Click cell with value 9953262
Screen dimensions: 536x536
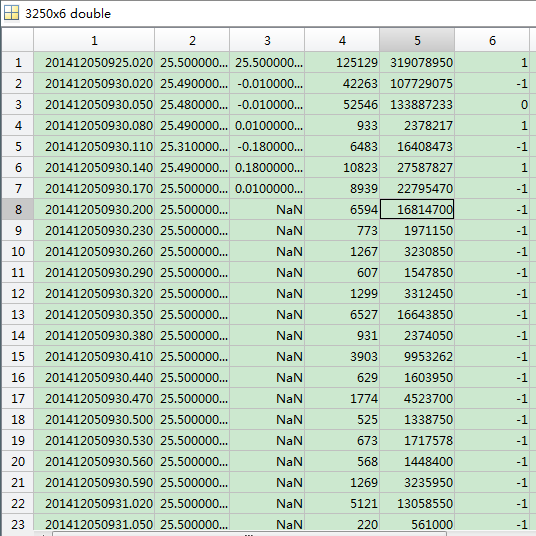pyautogui.click(x=417, y=356)
